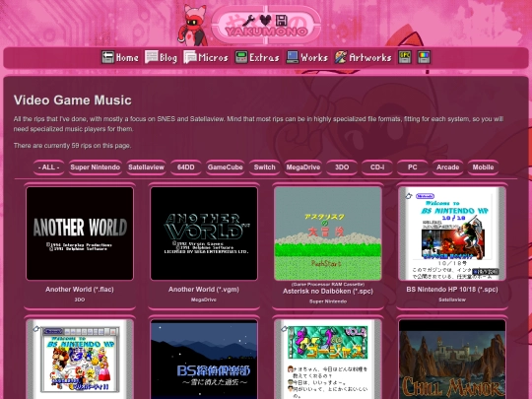Screen dimensions: 532x399
Task: Click the Artworks paint palette icon
Action: pyautogui.click(x=341, y=57)
